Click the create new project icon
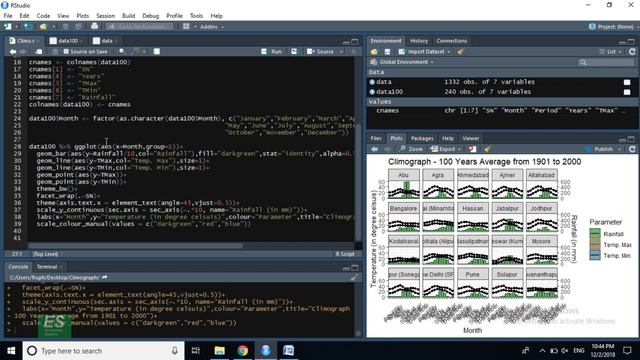 click(27, 27)
